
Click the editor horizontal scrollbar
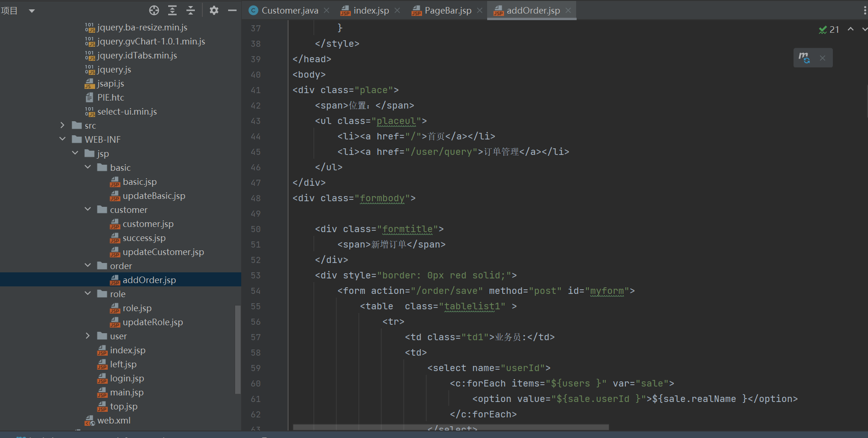[x=451, y=427]
